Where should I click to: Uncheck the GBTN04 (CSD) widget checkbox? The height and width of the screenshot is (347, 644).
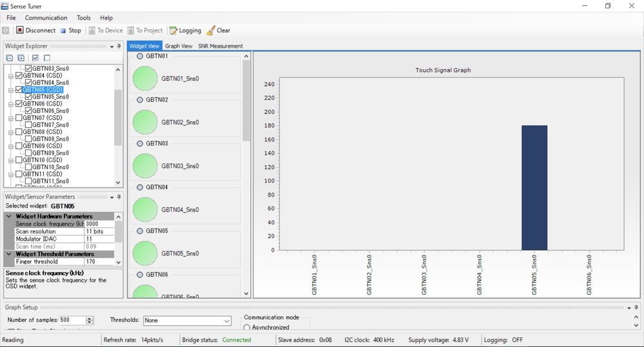19,75
